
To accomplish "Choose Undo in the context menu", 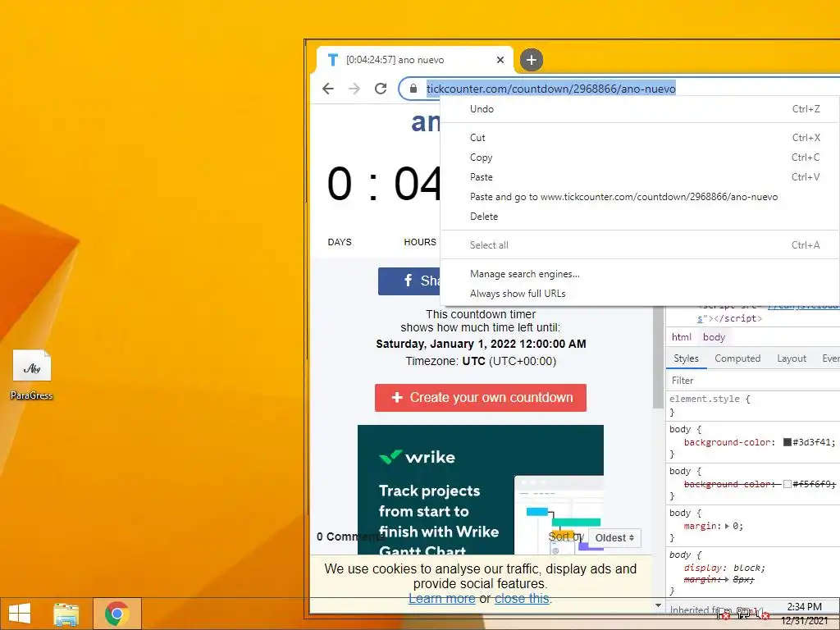I will click(640, 109).
